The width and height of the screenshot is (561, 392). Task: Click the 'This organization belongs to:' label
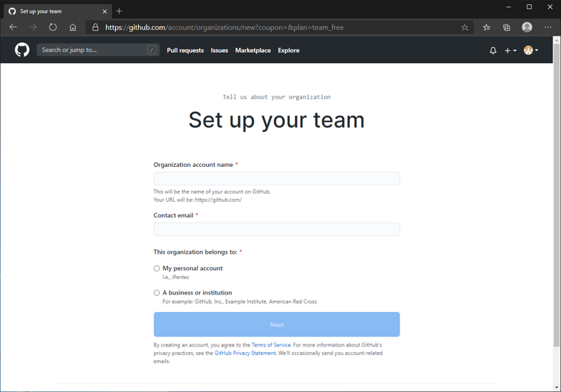click(x=196, y=252)
